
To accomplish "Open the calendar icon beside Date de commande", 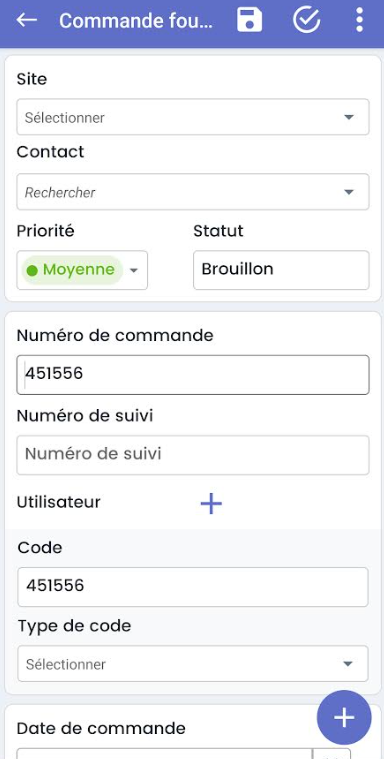I will [x=332, y=754].
